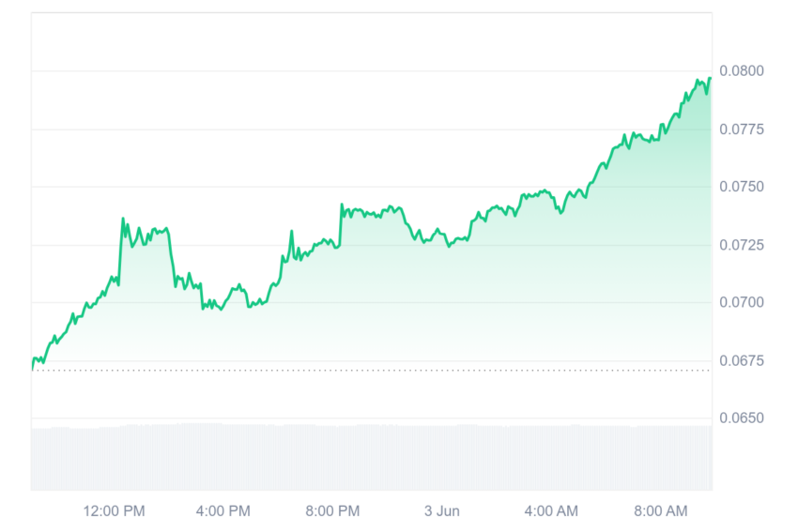This screenshot has height=532, width=798.
Task: Click the 0.0675 price axis label
Action: click(742, 361)
